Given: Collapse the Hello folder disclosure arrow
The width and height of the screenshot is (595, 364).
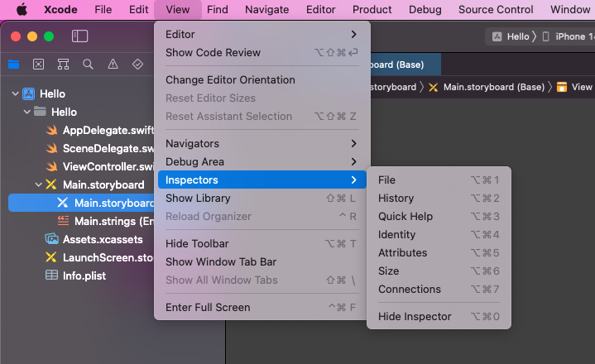Looking at the screenshot, I should (27, 112).
